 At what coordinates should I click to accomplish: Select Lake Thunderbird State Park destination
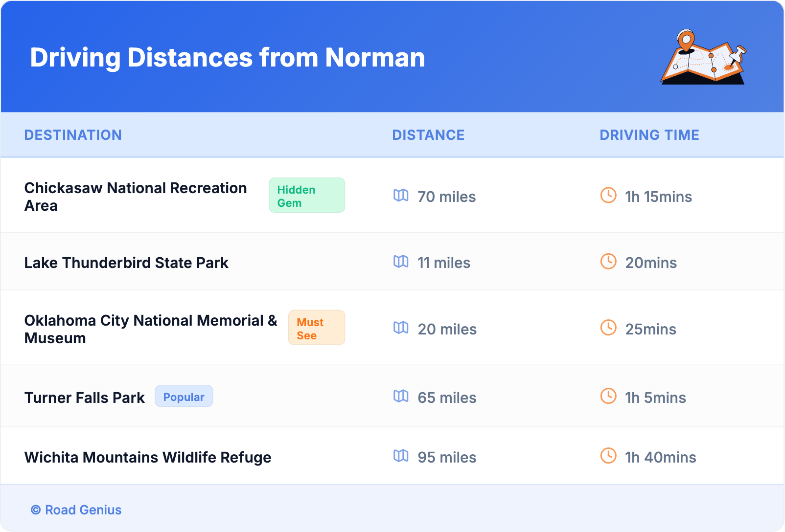[x=126, y=263]
